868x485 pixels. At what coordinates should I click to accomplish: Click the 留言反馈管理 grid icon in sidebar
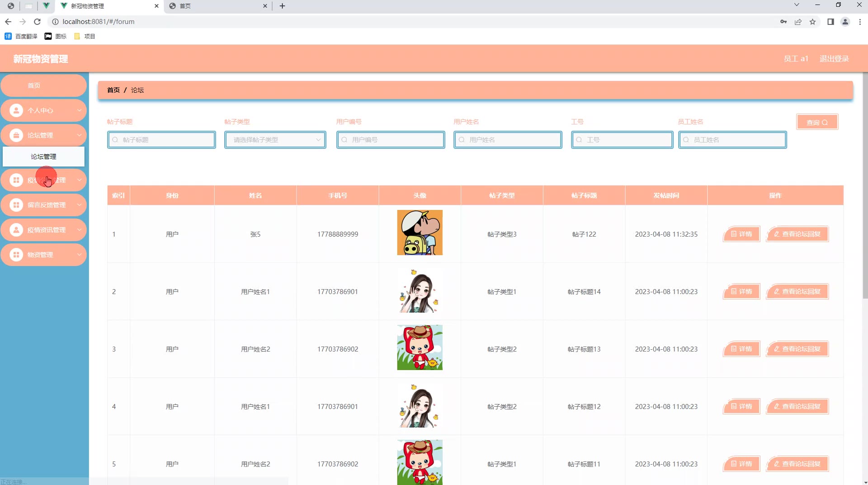(x=16, y=205)
